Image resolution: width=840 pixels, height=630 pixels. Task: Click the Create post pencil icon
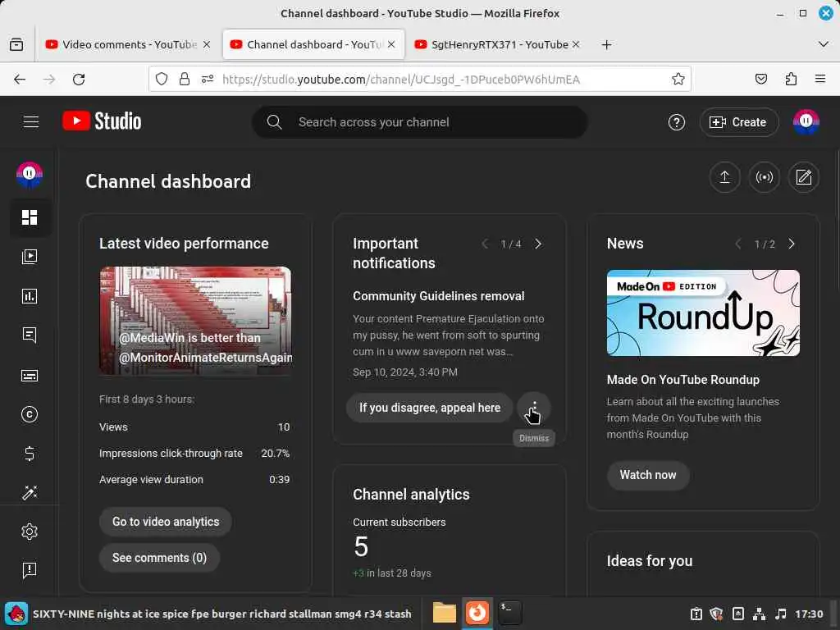[x=804, y=177]
